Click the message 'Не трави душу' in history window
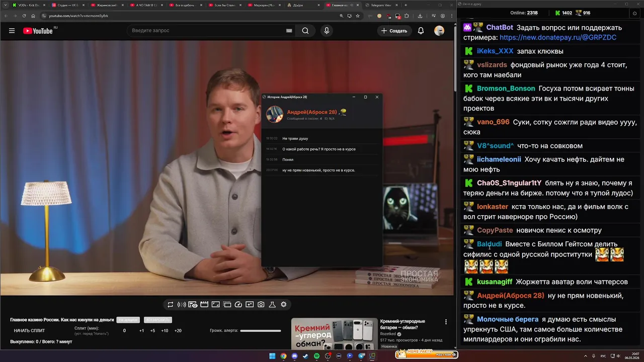Screen dimensions: 644x362 (x=295, y=138)
